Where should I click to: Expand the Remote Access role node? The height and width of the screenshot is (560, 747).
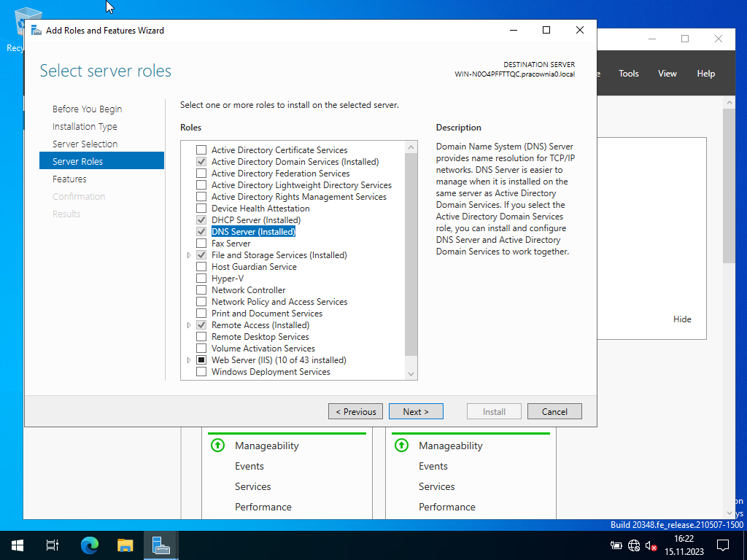(x=189, y=325)
